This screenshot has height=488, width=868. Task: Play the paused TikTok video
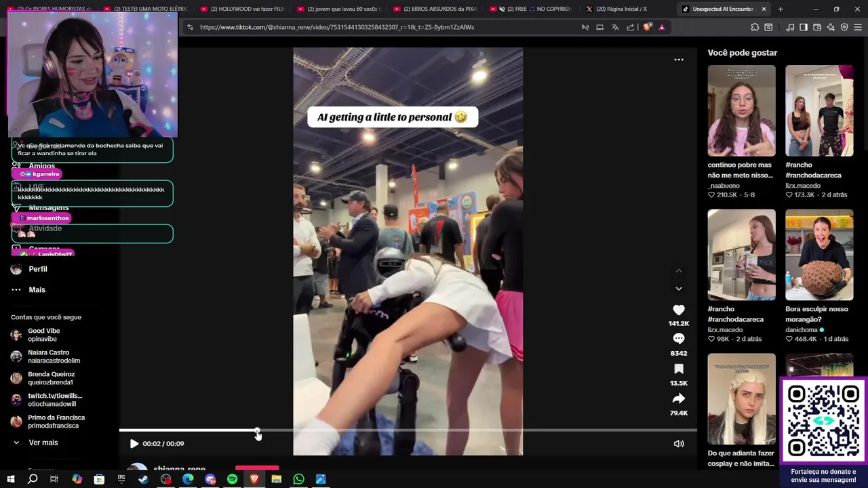(134, 444)
